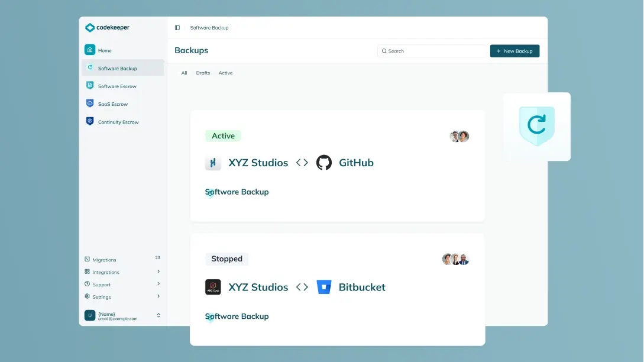Switch to the Active tab

[x=225, y=73]
